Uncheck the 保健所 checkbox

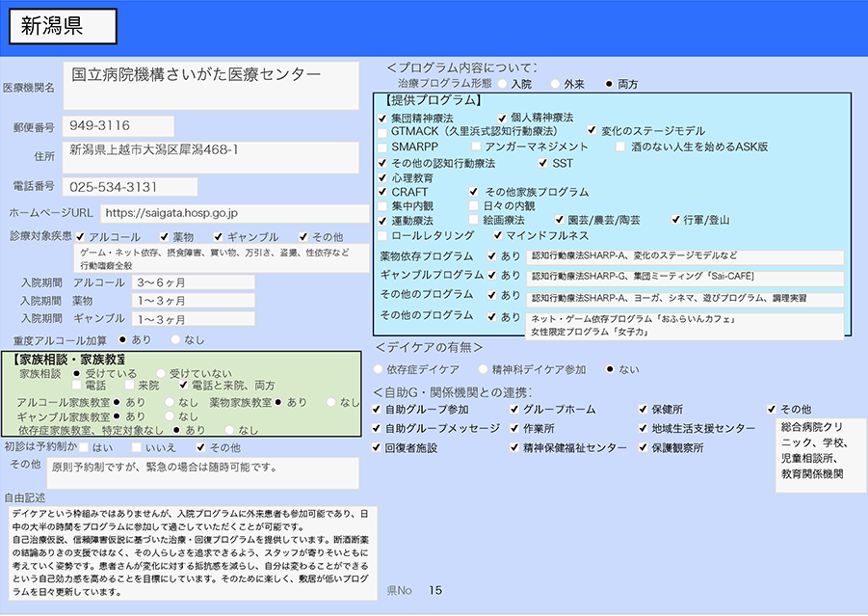pyautogui.click(x=643, y=410)
